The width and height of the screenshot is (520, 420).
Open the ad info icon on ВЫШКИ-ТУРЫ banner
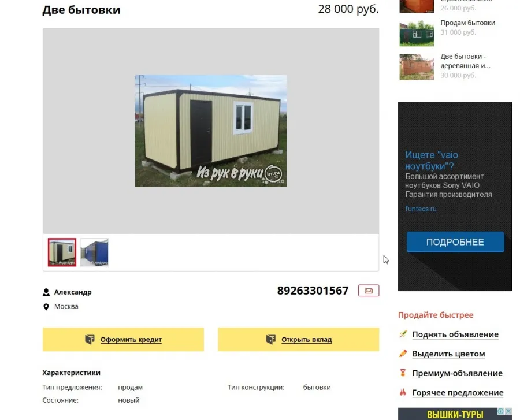[501, 411]
